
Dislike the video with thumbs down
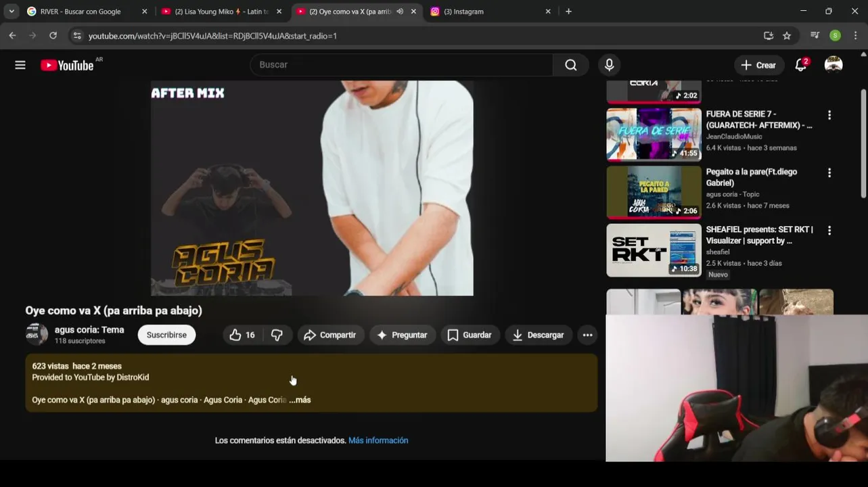tap(277, 335)
